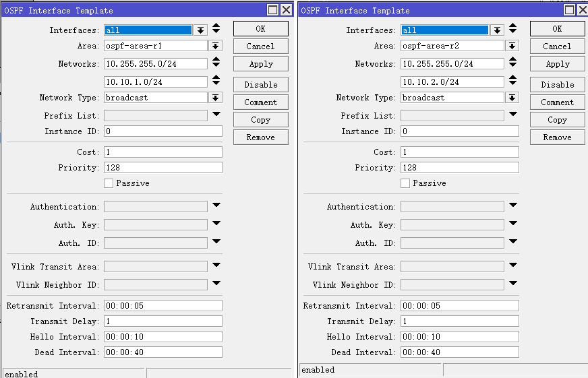Screen dimensions: 588x378
Task: Click Apply in the right template
Action: pos(557,64)
